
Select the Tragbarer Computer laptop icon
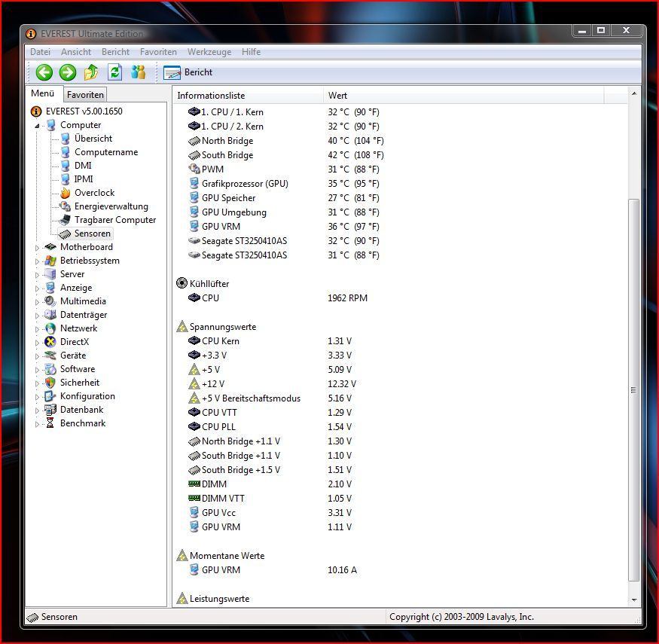coord(65,220)
